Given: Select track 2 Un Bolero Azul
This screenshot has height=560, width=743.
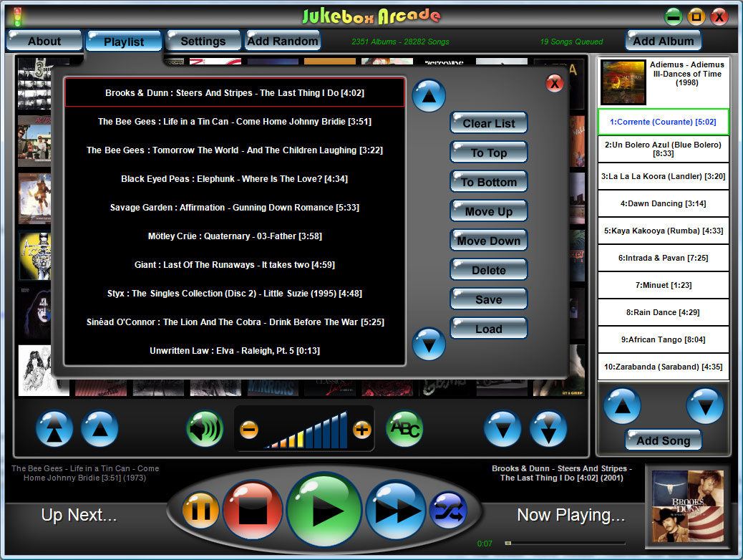Looking at the screenshot, I should tap(663, 149).
